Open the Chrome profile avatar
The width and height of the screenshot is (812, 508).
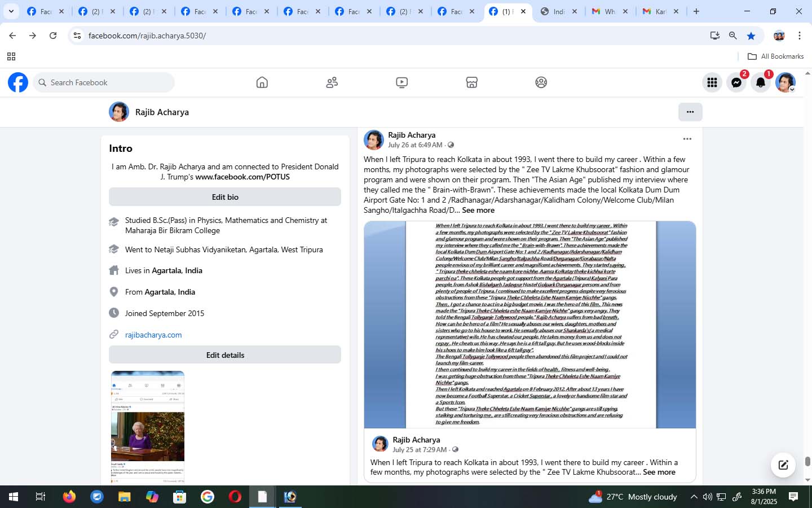pos(779,36)
